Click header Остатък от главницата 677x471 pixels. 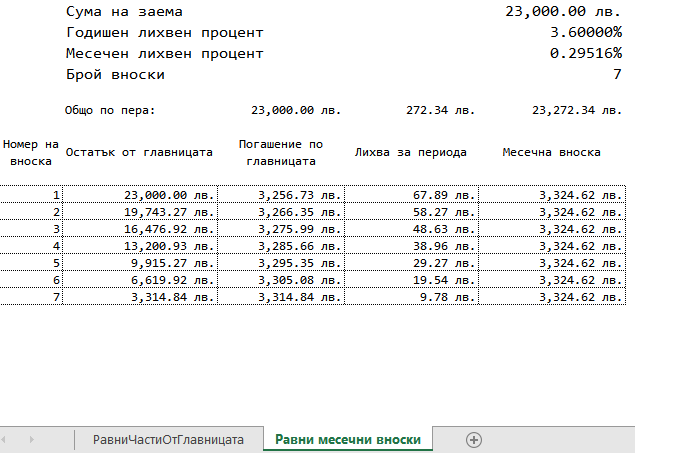(139, 152)
